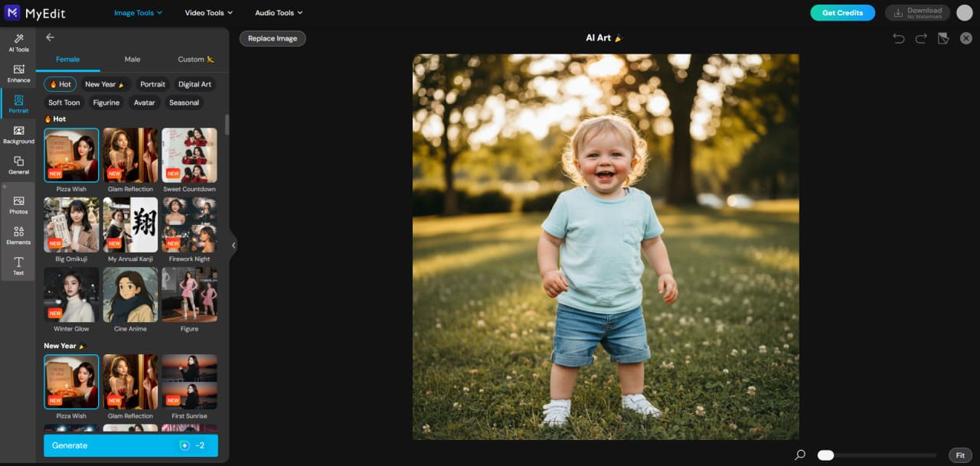Image resolution: width=980 pixels, height=466 pixels.
Task: Click Download No Watermark button
Action: 917,13
